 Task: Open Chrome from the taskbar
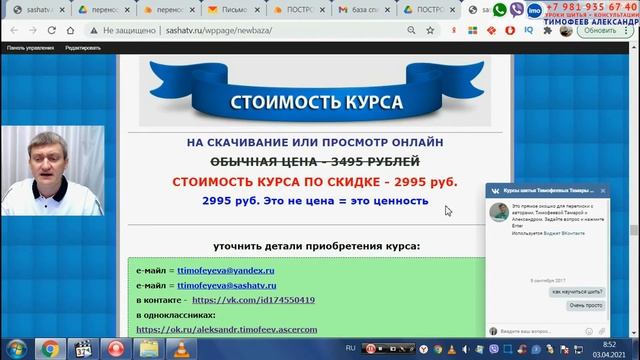(x=50, y=349)
